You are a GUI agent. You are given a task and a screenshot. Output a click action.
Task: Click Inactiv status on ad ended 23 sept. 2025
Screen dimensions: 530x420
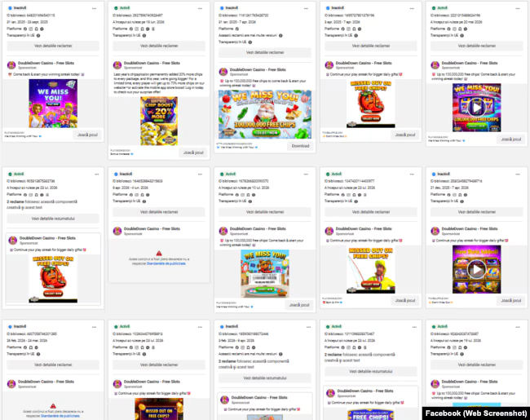18,8
